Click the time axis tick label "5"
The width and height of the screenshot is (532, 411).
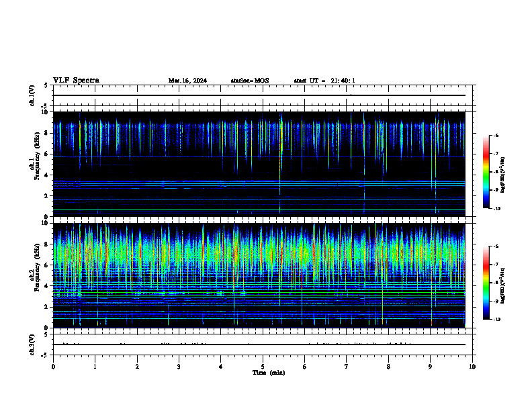coord(263,367)
